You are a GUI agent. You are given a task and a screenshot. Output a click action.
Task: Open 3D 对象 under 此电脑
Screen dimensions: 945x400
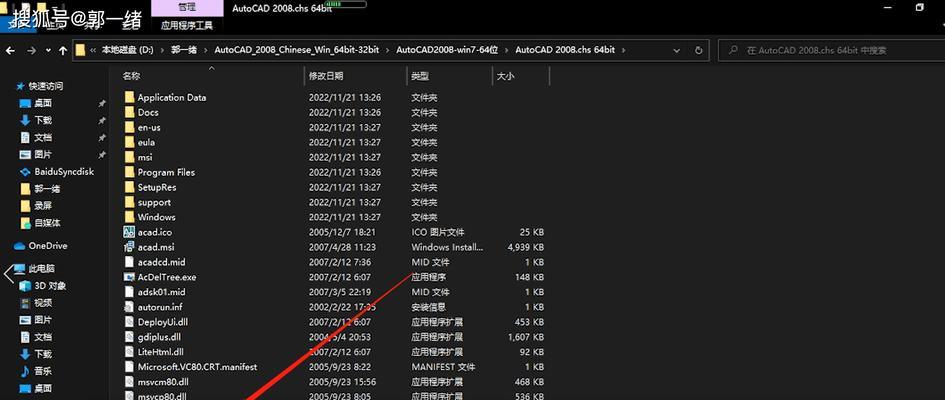tap(50, 286)
